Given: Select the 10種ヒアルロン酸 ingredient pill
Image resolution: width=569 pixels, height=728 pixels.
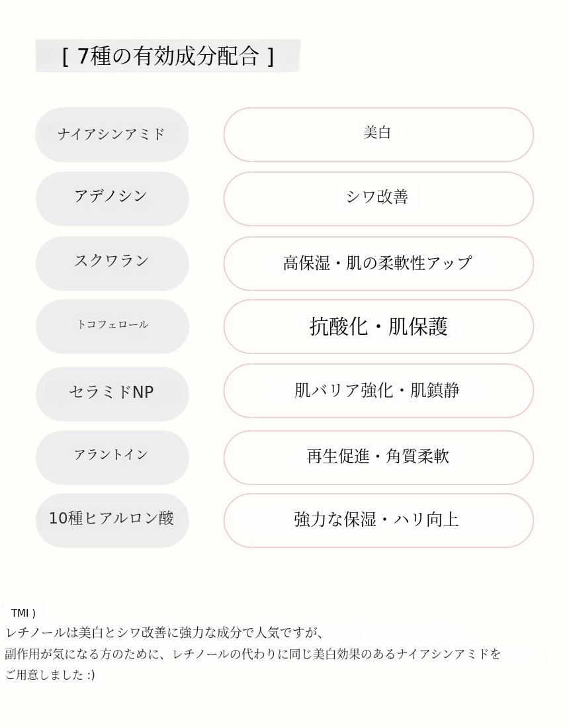Looking at the screenshot, I should point(112,520).
